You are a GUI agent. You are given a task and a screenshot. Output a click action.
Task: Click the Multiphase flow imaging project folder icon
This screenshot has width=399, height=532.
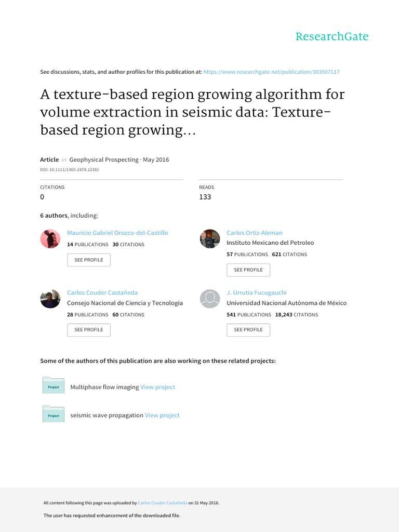tap(54, 385)
